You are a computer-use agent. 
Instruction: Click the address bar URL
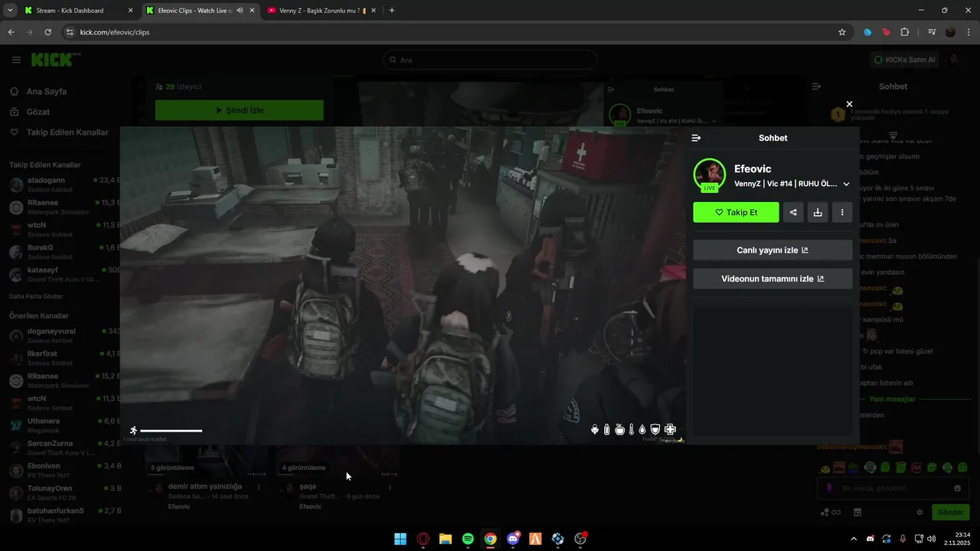pyautogui.click(x=115, y=32)
